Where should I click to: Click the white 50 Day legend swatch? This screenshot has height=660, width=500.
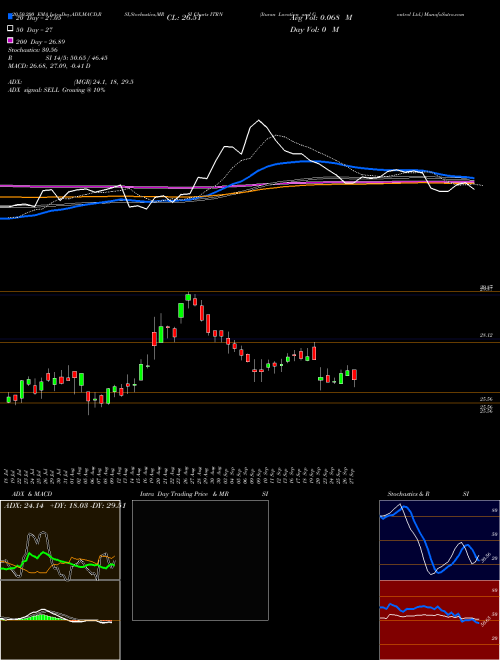tap(10, 29)
